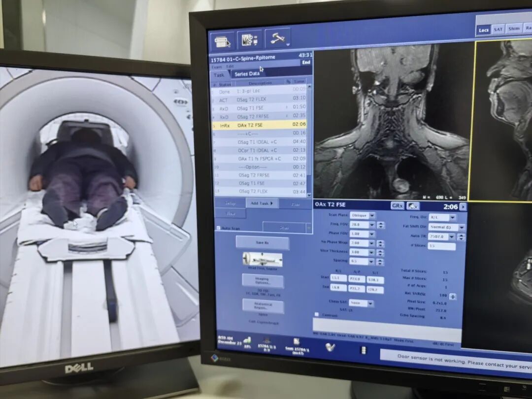Click the patient position Head First Supine image
This screenshot has height=399, width=532.
(x=262, y=260)
